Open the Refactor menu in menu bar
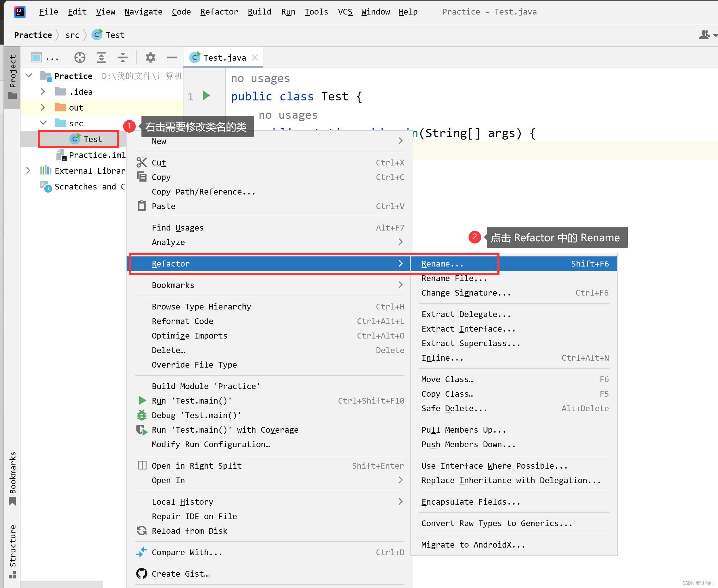This screenshot has height=588, width=718. click(x=219, y=12)
